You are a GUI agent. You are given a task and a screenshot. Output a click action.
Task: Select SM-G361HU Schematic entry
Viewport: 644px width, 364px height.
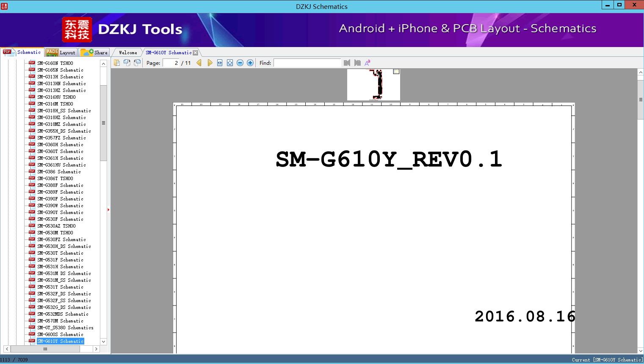[x=61, y=165]
